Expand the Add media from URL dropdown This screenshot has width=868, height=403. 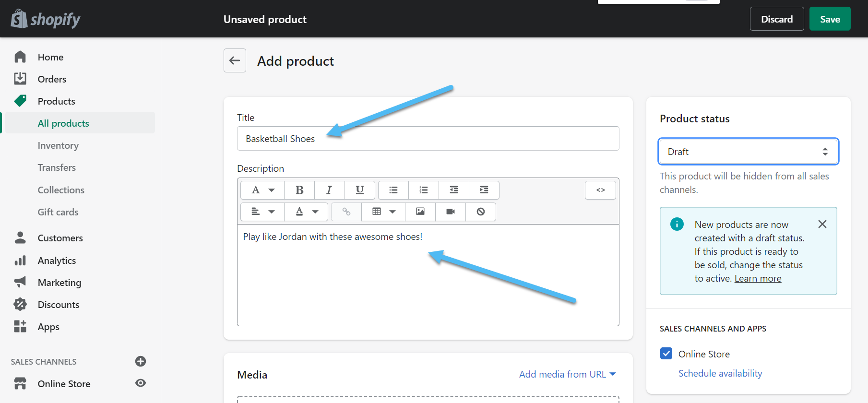pyautogui.click(x=567, y=374)
